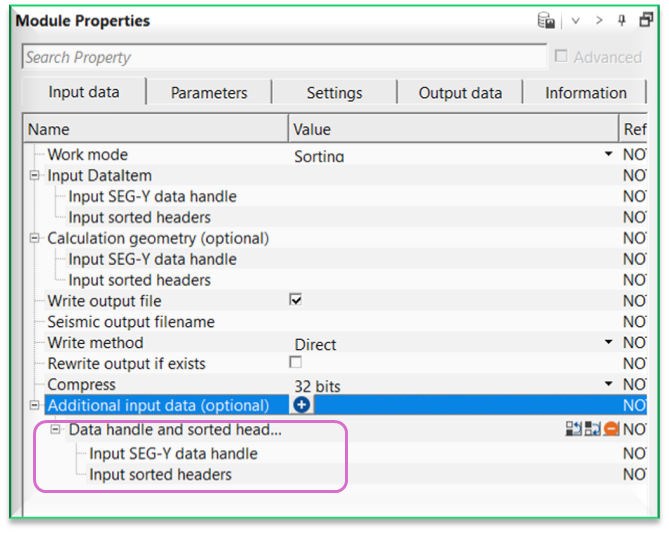Open the Write method dropdown arrow
Image resolution: width=669 pixels, height=533 pixels.
(x=607, y=343)
